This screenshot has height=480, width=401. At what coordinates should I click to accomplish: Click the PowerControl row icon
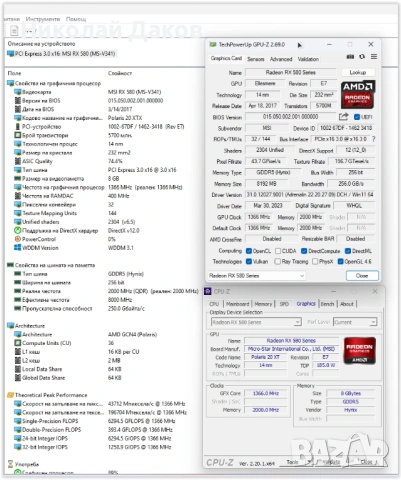pos(18,239)
